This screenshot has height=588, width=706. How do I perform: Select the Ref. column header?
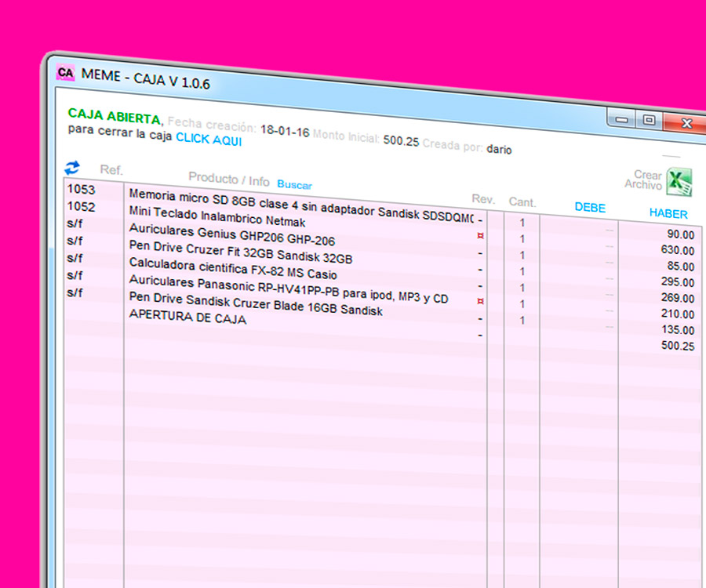point(111,170)
